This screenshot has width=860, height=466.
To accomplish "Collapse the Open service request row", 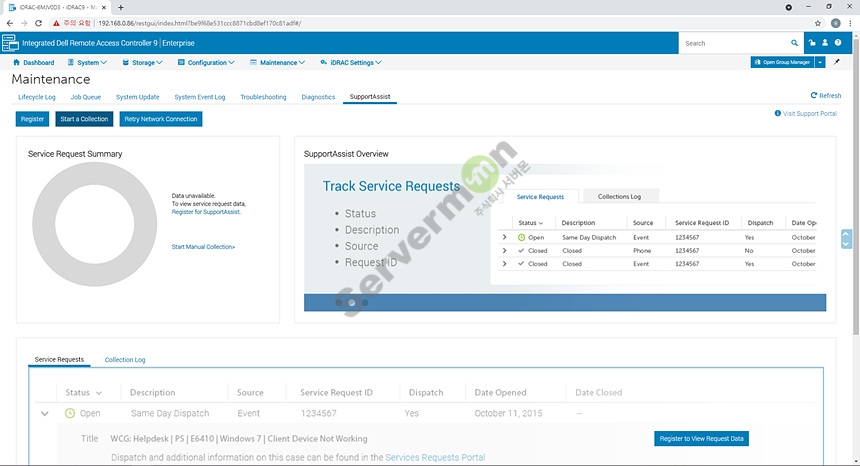I will pyautogui.click(x=44, y=413).
